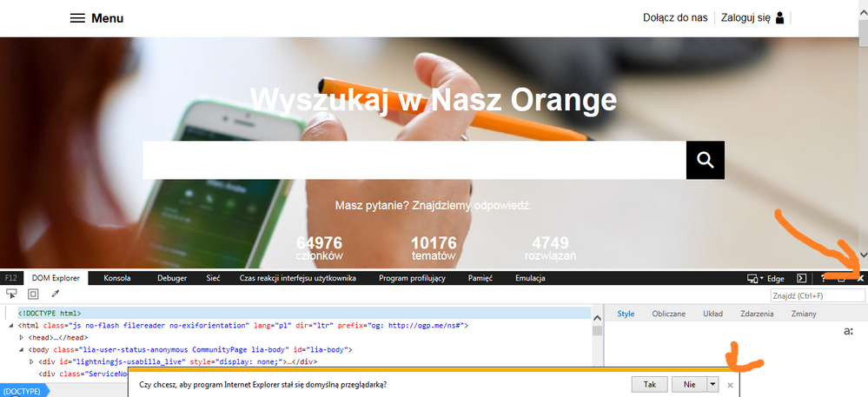Switch to the Pamięć tab
The height and width of the screenshot is (397, 868).
pyautogui.click(x=480, y=278)
